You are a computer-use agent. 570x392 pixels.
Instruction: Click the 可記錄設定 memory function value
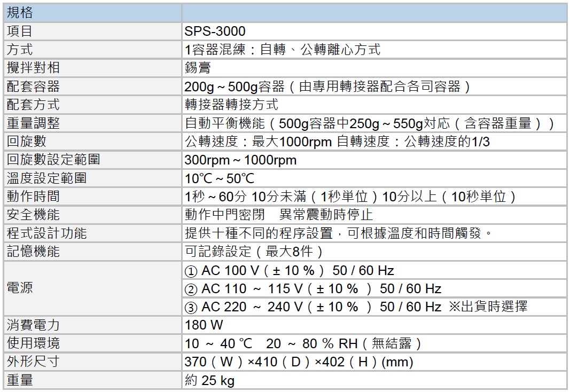(254, 252)
